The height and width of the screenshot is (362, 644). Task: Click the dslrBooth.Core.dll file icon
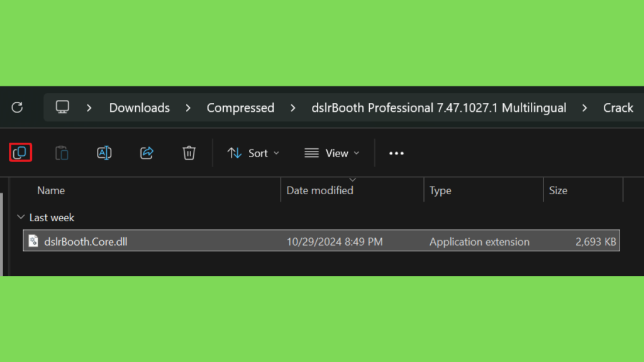[33, 241]
